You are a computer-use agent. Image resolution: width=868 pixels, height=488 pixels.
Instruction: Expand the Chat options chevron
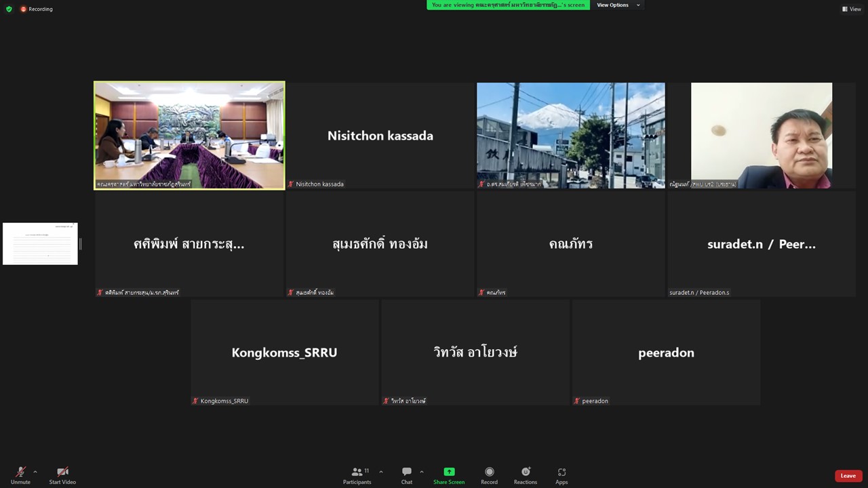click(421, 472)
